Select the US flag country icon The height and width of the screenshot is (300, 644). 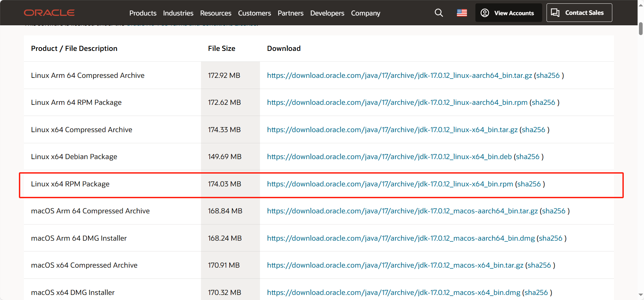[x=462, y=13]
